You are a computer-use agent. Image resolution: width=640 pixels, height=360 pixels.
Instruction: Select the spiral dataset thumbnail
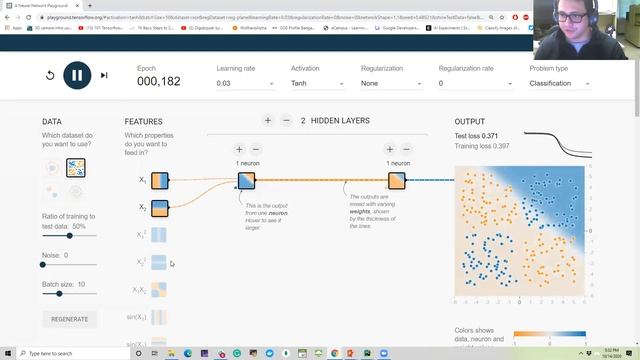pos(76,191)
